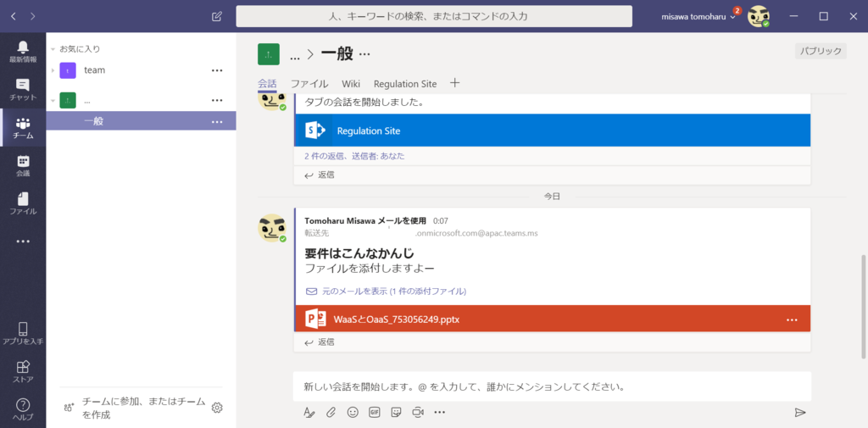This screenshot has height=428, width=868.
Task: Open the emoji picker
Action: [353, 412]
